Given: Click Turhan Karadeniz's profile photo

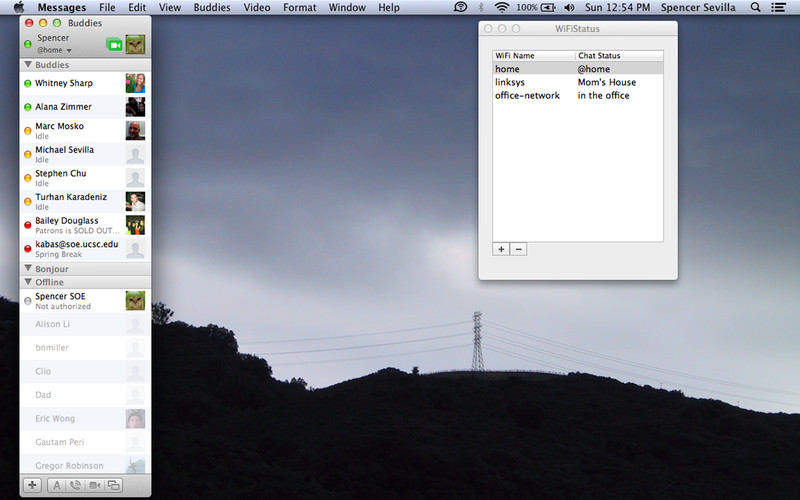Looking at the screenshot, I should click(135, 201).
